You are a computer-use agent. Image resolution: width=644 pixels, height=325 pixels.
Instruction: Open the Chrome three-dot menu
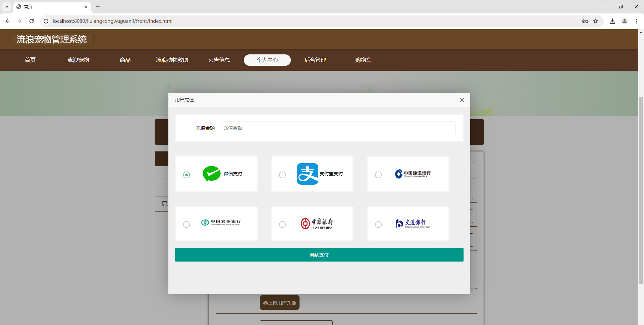coord(637,21)
